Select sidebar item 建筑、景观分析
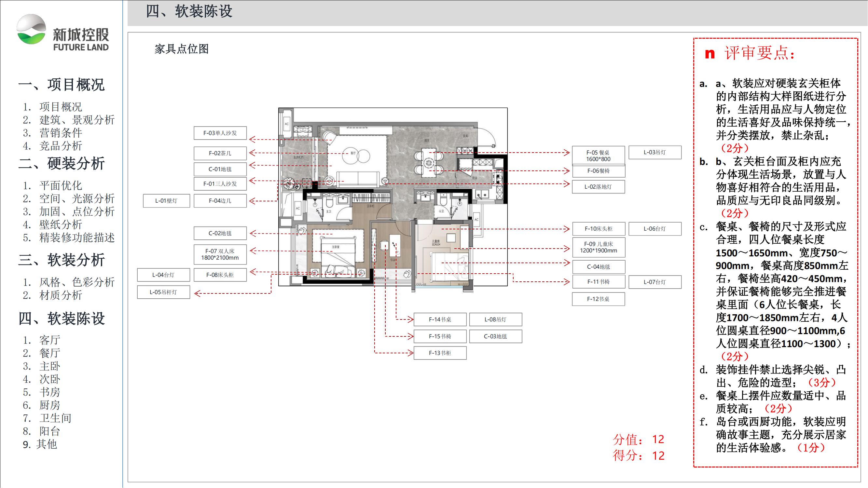Image resolution: width=868 pixels, height=488 pixels. click(77, 120)
